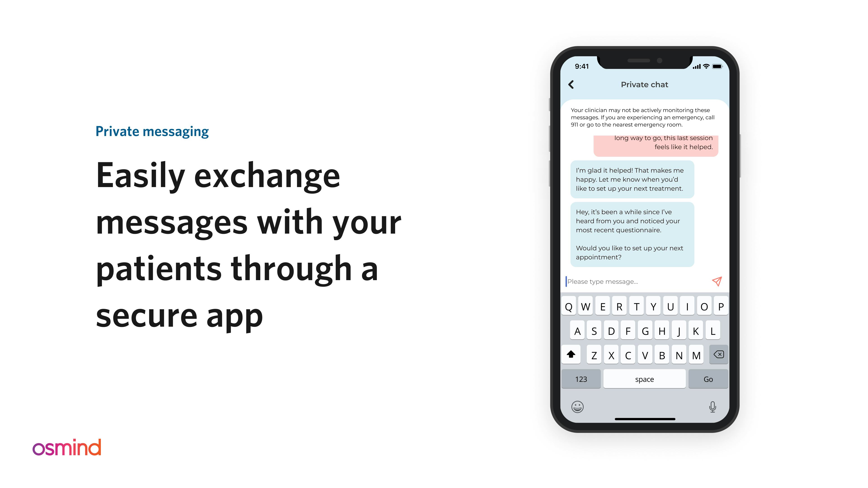Expand the private messaging section
The width and height of the screenshot is (868, 488).
(x=152, y=131)
